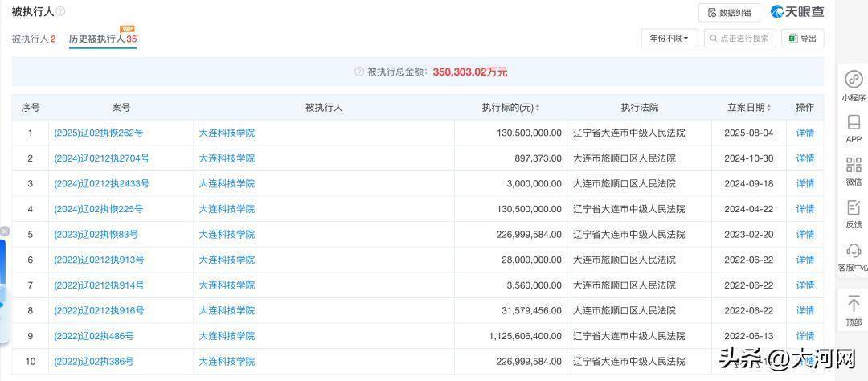The height and width of the screenshot is (381, 868).
Task: Sort by 立案日期 column
Action: pyautogui.click(x=769, y=108)
